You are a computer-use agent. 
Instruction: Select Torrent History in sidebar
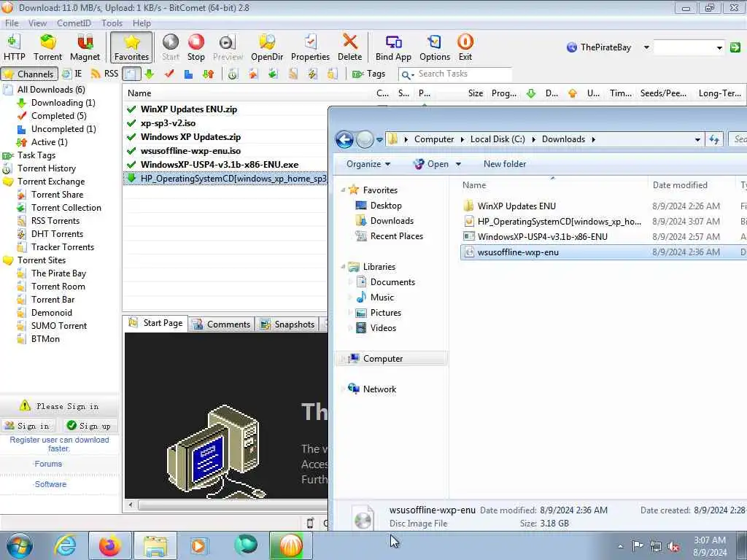pyautogui.click(x=46, y=168)
